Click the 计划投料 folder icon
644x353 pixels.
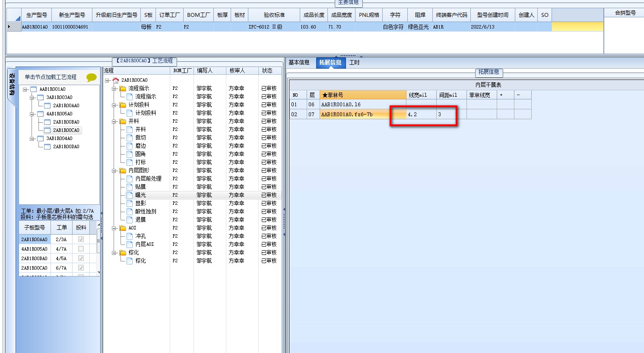(123, 105)
